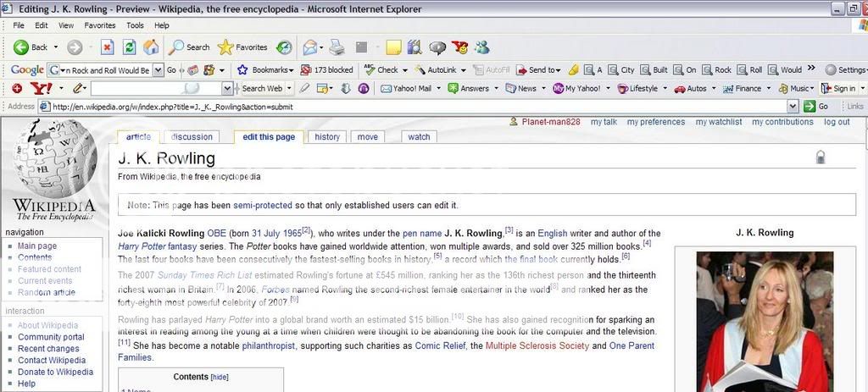Image resolution: width=868 pixels, height=392 pixels.
Task: Click the Yahoo Y! logo button
Action: tap(41, 88)
